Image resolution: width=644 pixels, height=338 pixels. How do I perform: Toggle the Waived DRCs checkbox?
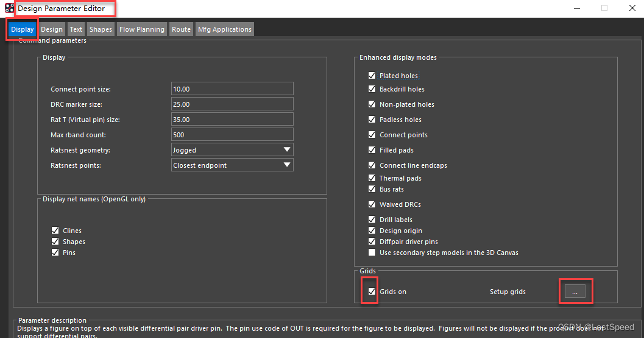point(372,204)
